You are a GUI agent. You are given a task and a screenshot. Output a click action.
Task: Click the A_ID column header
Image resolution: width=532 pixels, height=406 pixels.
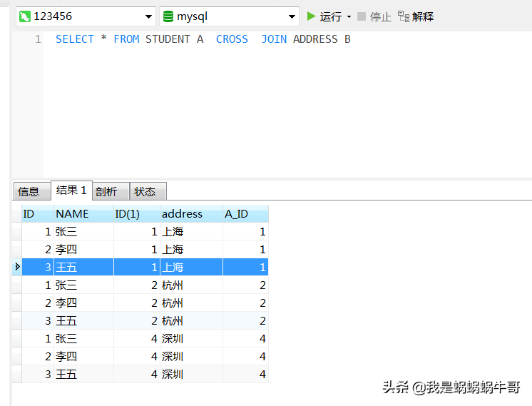click(245, 214)
